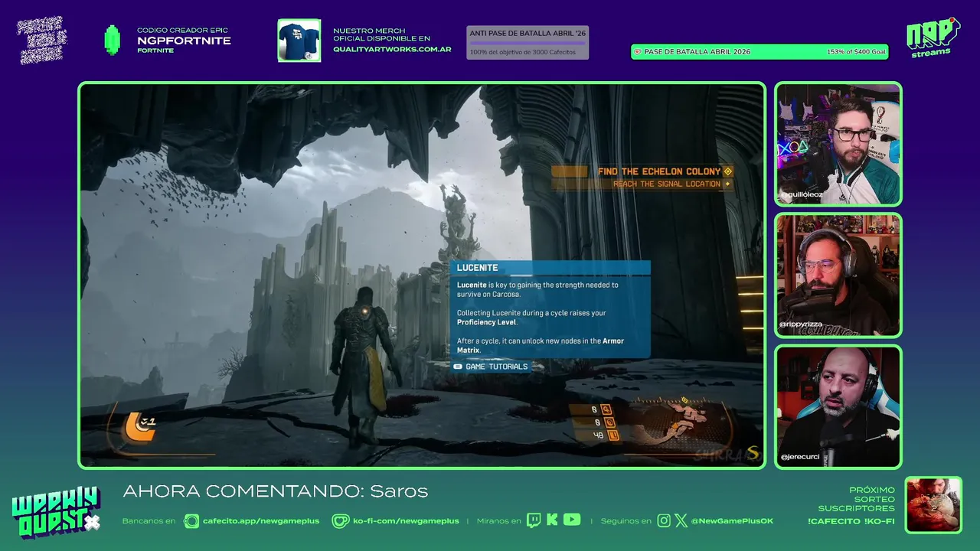Click the Weekly Quest logo

55,514
